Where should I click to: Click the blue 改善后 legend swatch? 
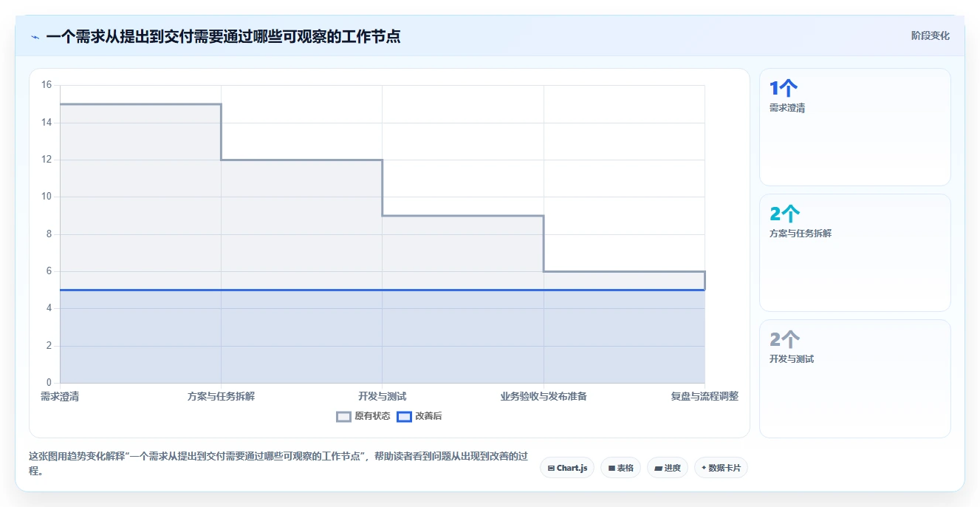[404, 416]
